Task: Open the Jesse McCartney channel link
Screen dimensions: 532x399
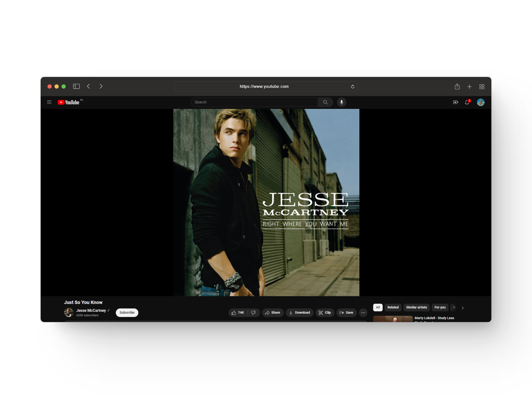Action: click(91, 310)
